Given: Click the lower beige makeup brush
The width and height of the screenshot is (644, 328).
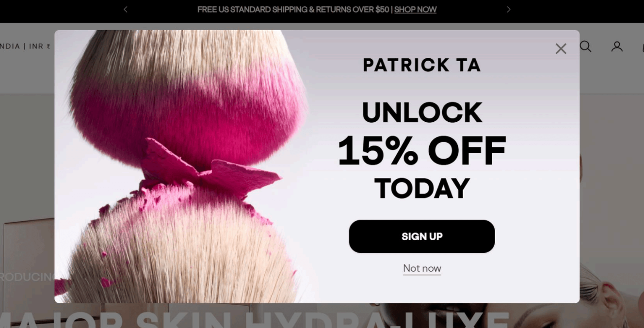Looking at the screenshot, I should point(184,252).
